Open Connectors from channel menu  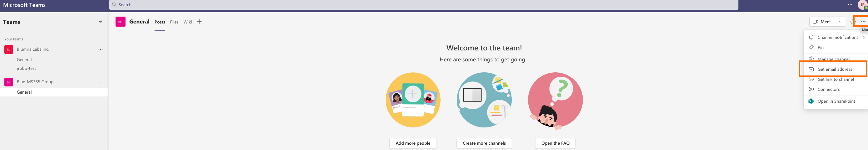tap(828, 90)
